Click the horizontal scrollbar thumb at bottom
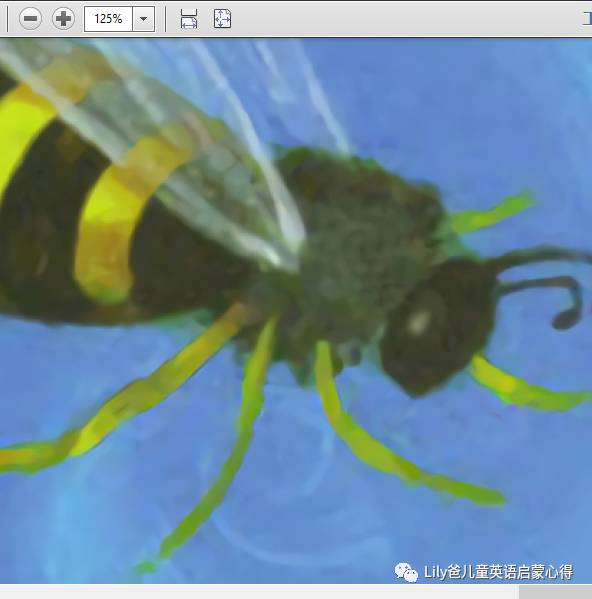The image size is (592, 599). [555, 592]
